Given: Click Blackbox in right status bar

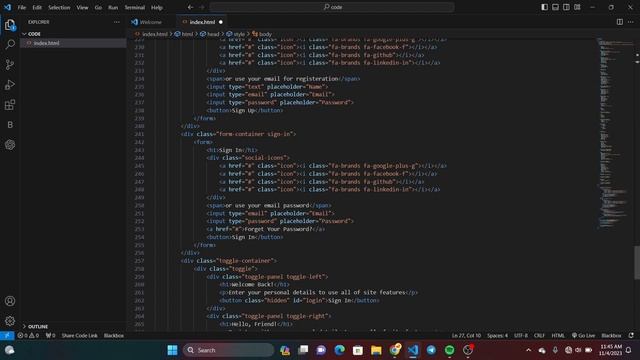Looking at the screenshot, I should pyautogui.click(x=611, y=336).
